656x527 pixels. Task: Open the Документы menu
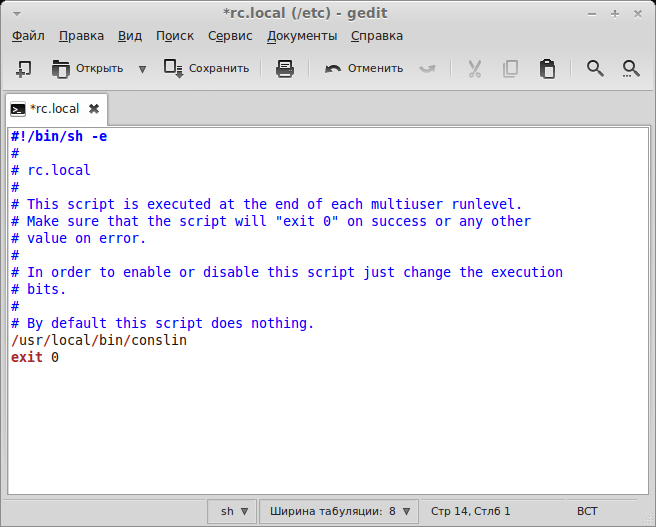302,36
